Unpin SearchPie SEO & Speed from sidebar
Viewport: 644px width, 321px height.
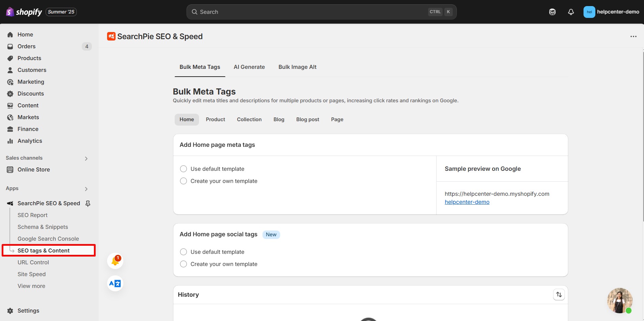(x=88, y=203)
